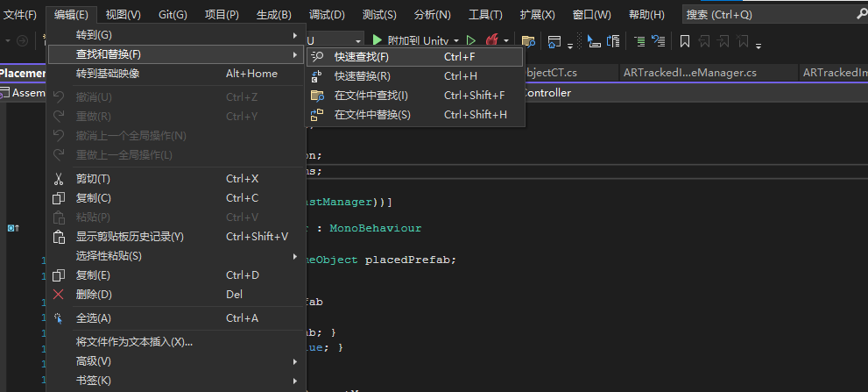Viewport: 868px width, 392px height.
Task: Choose 在文件中查找(I) from the submenu
Action: (414, 96)
